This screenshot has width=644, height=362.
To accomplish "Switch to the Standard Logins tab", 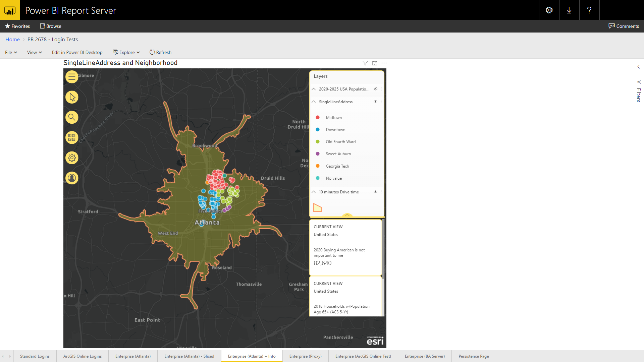I will coord(35,356).
